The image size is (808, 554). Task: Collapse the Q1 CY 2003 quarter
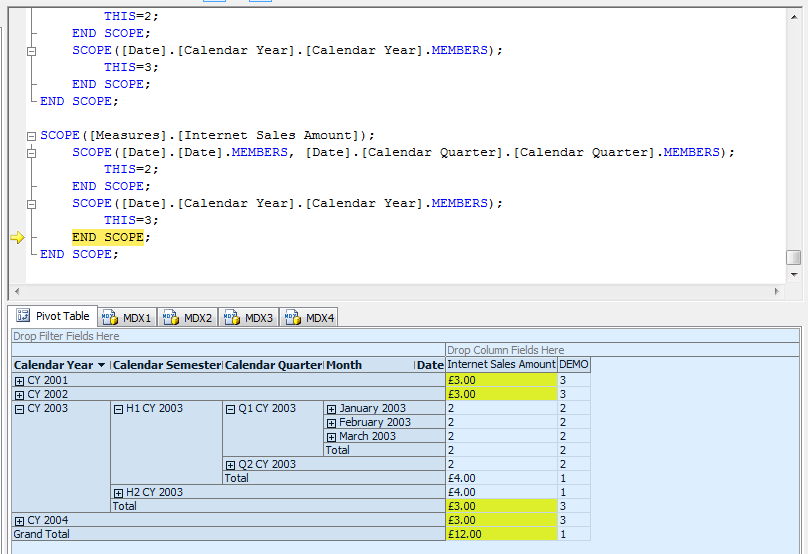(230, 409)
